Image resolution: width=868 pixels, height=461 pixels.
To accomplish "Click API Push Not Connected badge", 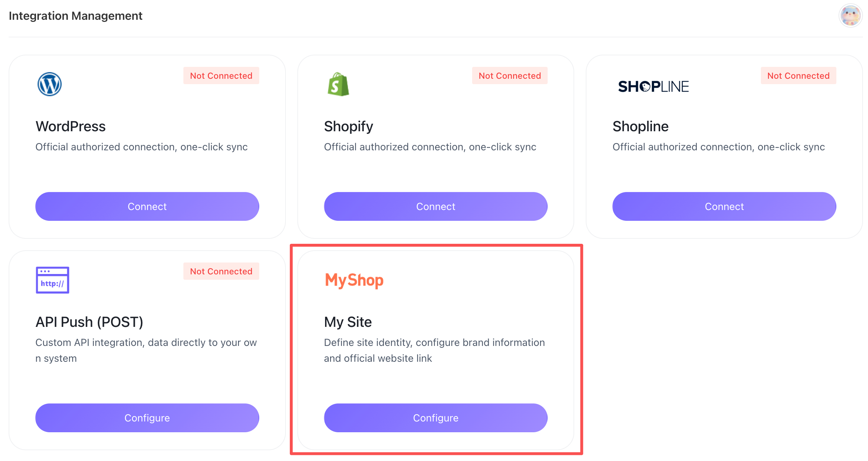I will (221, 271).
